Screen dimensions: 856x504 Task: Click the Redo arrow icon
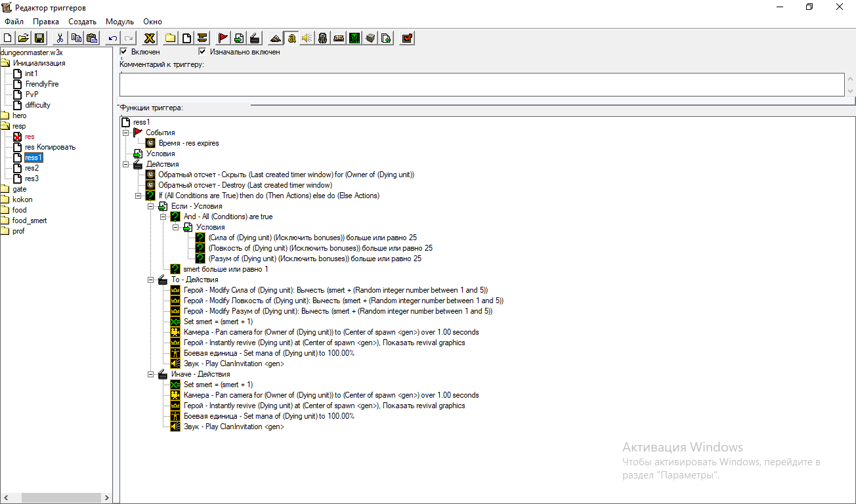pos(129,38)
